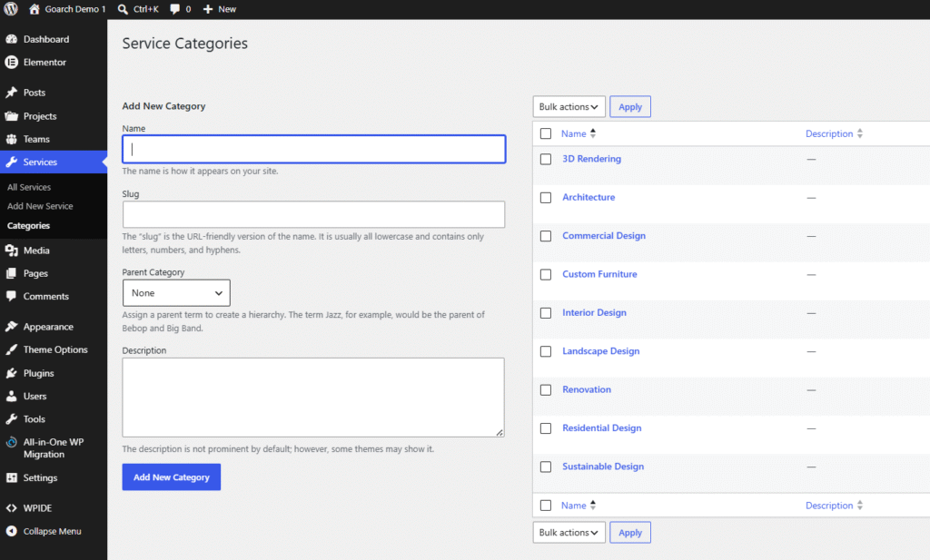
Task: Tick the Residential Design checkbox
Action: click(x=546, y=428)
